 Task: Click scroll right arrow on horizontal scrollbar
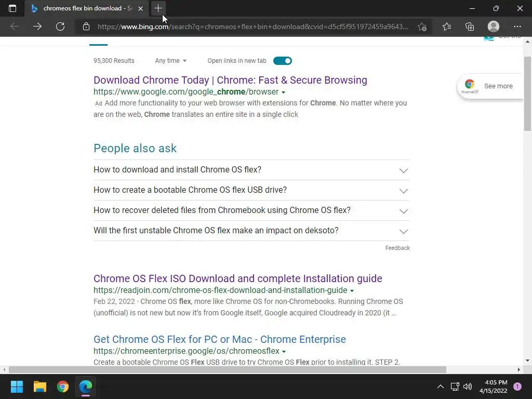coord(519,369)
